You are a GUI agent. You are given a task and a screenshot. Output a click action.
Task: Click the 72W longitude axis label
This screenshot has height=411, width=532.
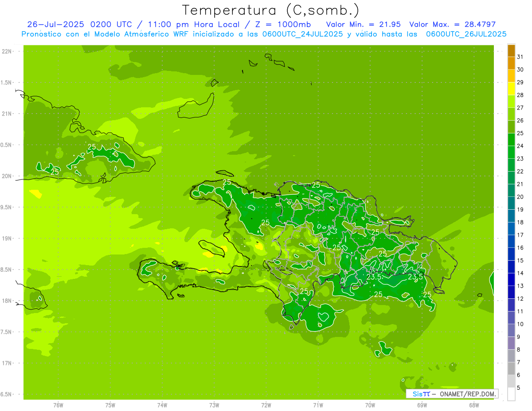pos(266,405)
